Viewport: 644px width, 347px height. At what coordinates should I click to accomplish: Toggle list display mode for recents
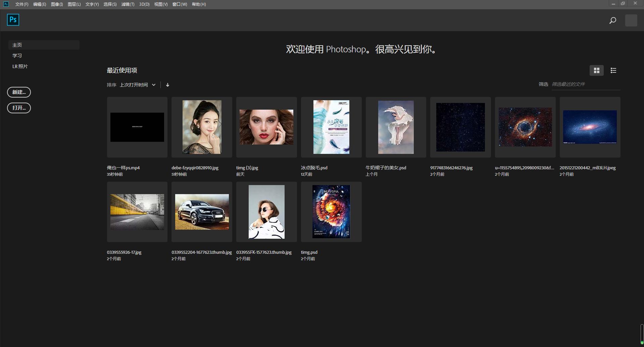click(x=613, y=70)
